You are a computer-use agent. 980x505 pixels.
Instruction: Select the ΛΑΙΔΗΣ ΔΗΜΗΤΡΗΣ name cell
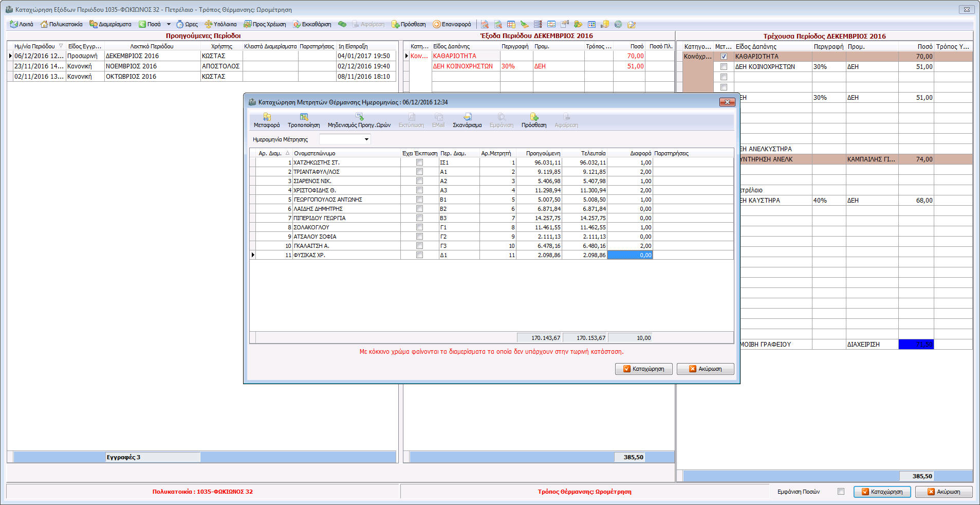(x=346, y=209)
